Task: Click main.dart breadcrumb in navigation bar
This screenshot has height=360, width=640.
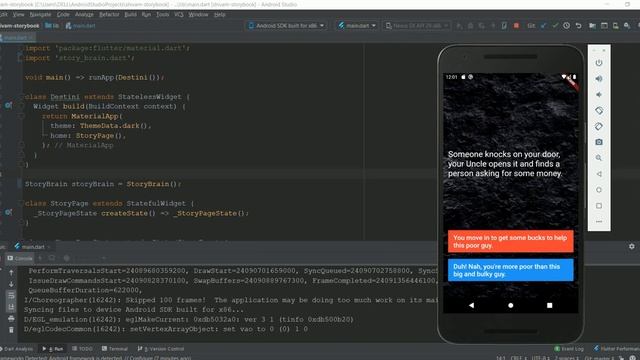Action: click(x=80, y=25)
